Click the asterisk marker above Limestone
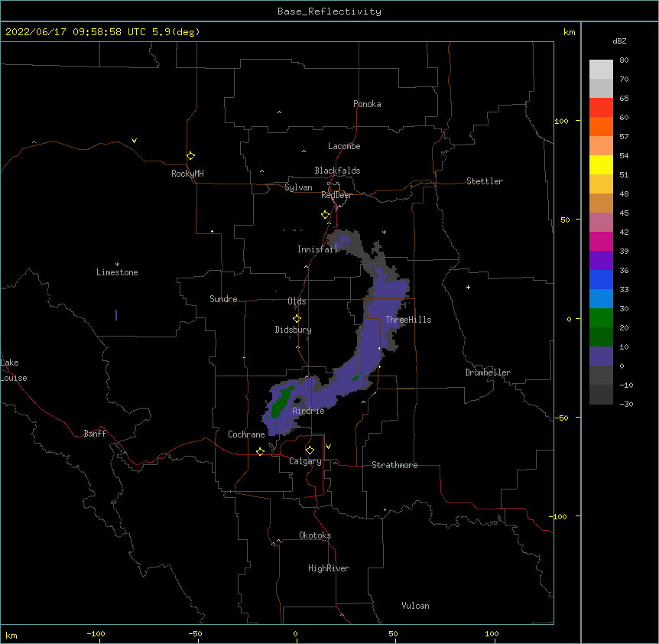 coord(117,265)
